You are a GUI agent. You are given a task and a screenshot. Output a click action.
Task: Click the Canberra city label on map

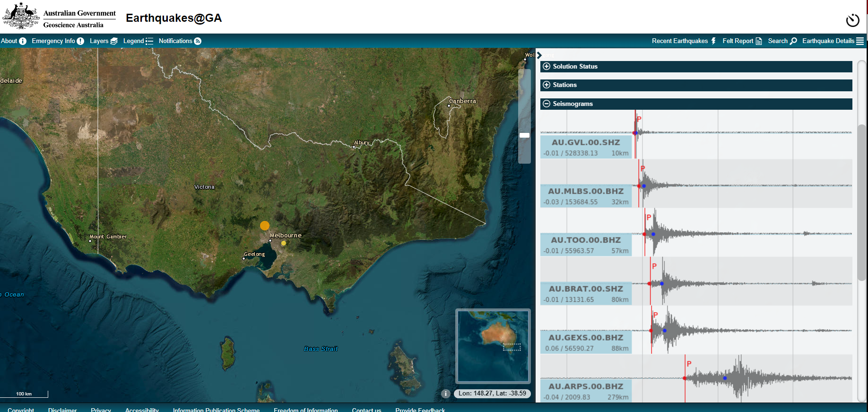(462, 101)
